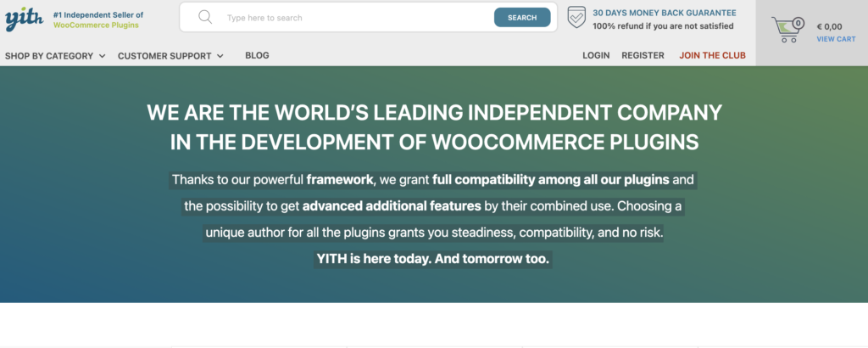
Task: Click '#1 Independent Seller of' tagline
Action: (98, 15)
